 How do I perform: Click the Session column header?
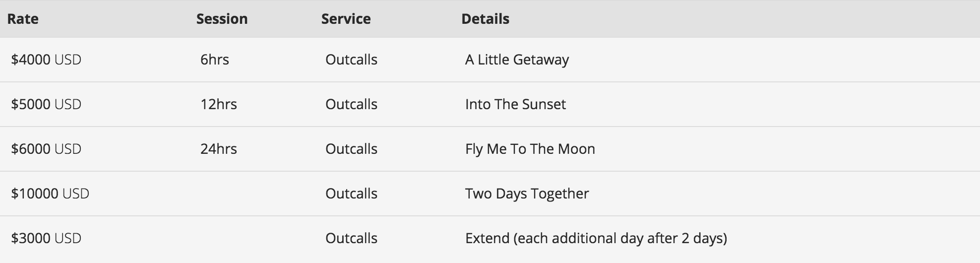[222, 19]
